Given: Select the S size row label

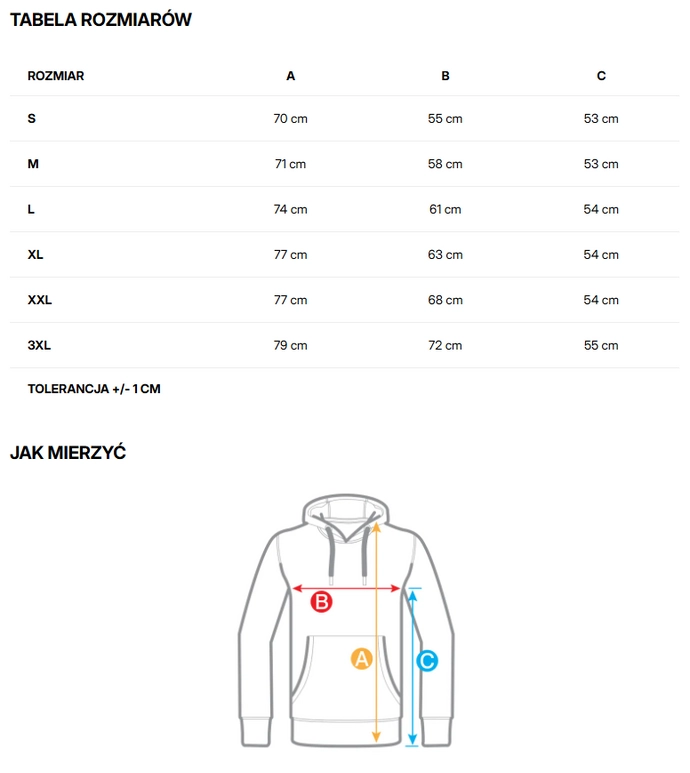Looking at the screenshot, I should point(32,119).
